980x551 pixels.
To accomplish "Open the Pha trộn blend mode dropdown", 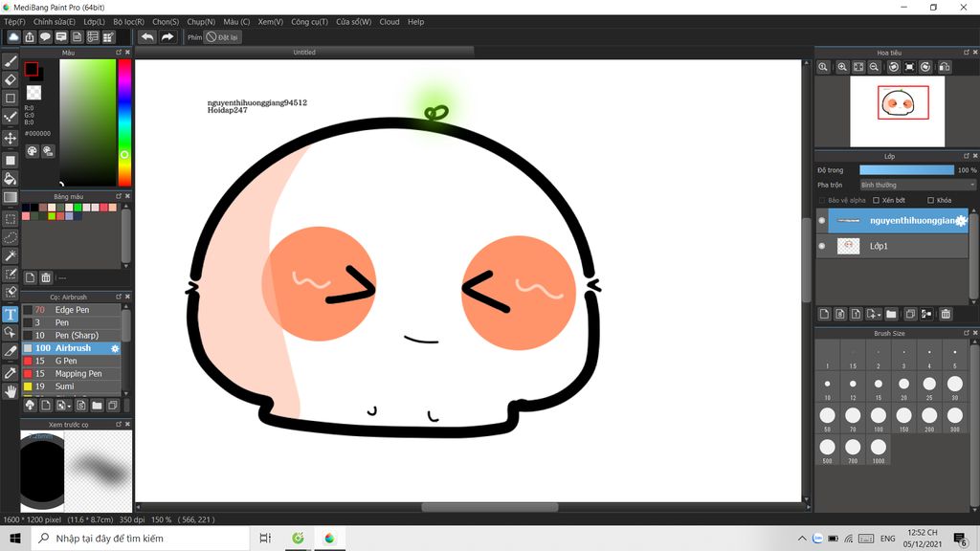I will 917,185.
